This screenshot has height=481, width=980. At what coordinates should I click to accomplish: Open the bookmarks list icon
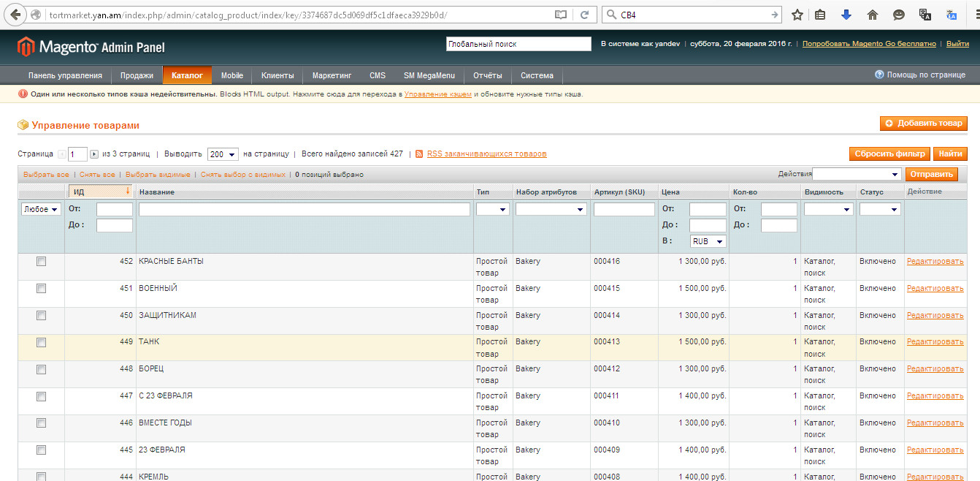point(821,15)
